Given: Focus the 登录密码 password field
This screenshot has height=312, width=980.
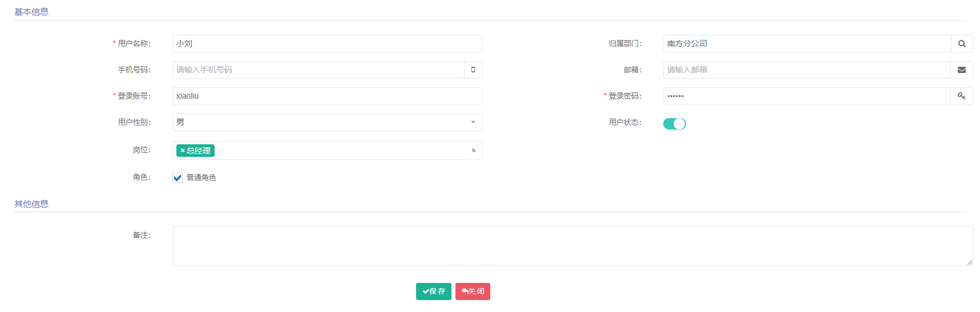Looking at the screenshot, I should [806, 96].
